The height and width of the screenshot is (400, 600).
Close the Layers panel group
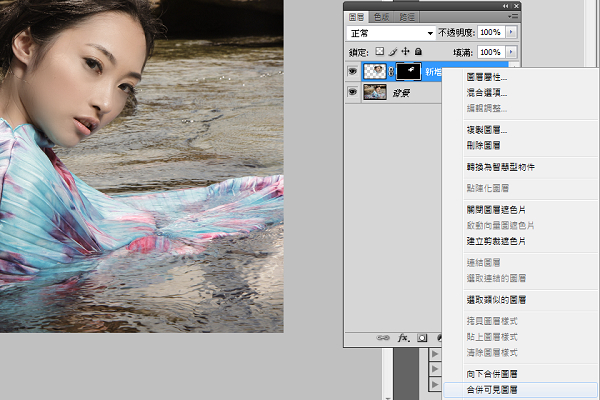[516, 6]
